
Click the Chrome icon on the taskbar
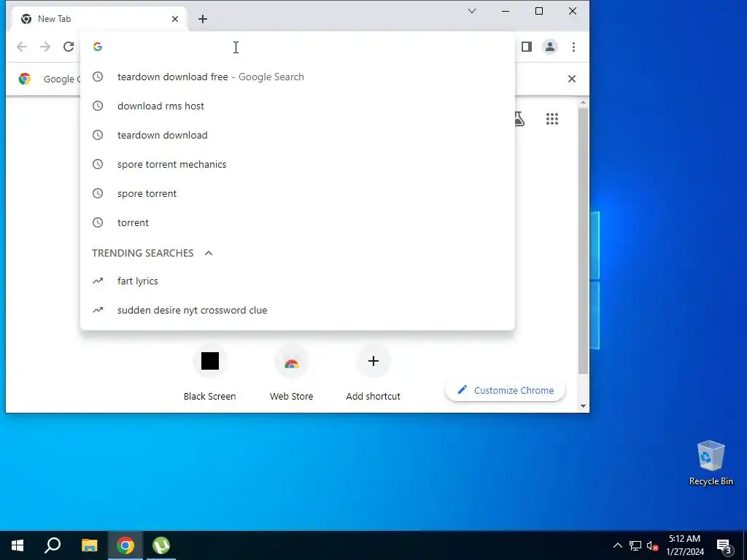(x=125, y=545)
